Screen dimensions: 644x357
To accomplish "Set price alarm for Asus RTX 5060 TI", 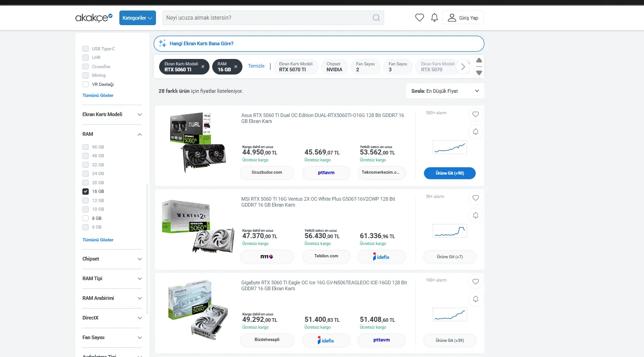I will [476, 132].
